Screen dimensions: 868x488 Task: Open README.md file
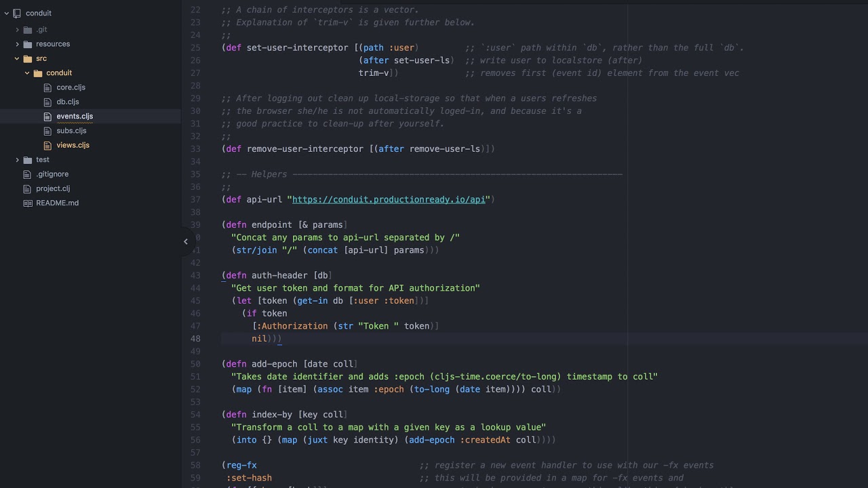click(57, 203)
